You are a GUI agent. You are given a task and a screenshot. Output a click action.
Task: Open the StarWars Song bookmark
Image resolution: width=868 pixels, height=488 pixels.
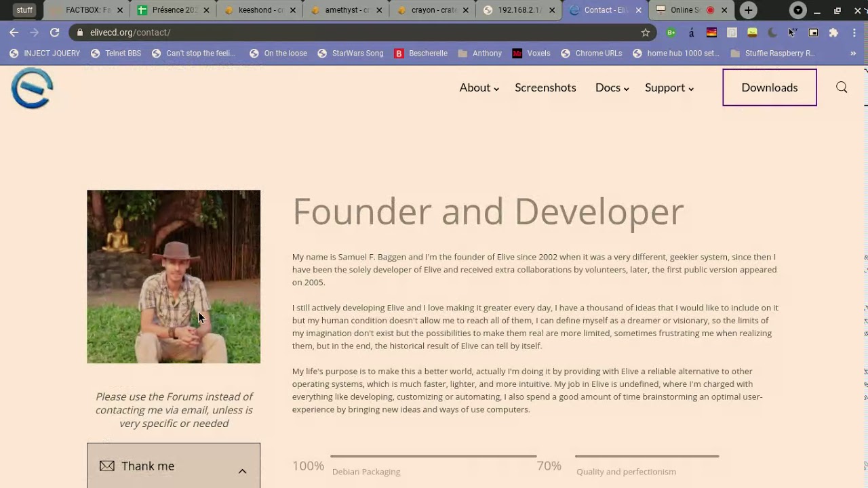[351, 53]
